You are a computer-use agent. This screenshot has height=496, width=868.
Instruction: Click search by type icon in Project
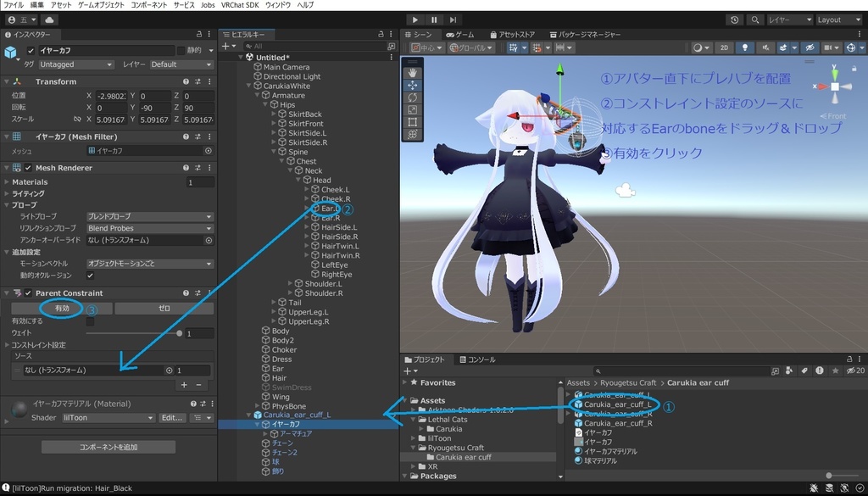pos(789,371)
